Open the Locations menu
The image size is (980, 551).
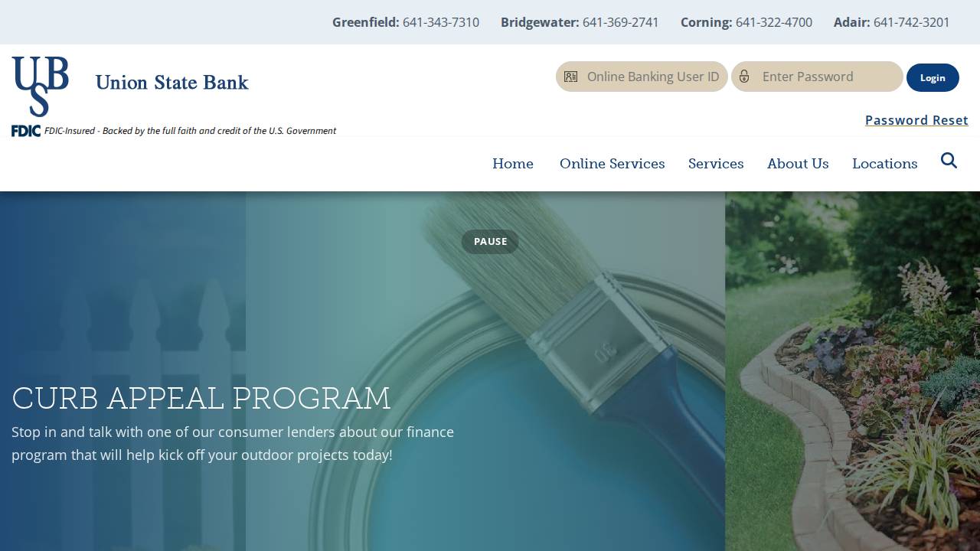tap(884, 164)
